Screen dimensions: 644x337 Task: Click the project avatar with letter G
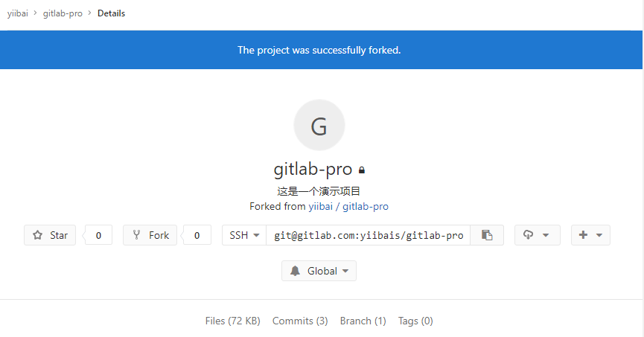319,126
